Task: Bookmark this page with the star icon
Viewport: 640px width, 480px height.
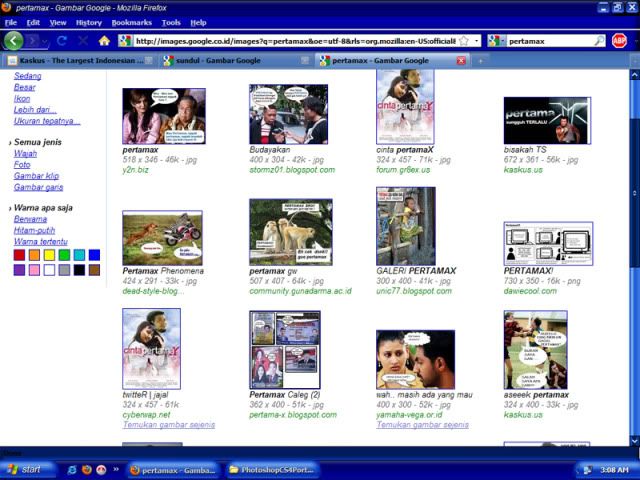Action: point(464,41)
